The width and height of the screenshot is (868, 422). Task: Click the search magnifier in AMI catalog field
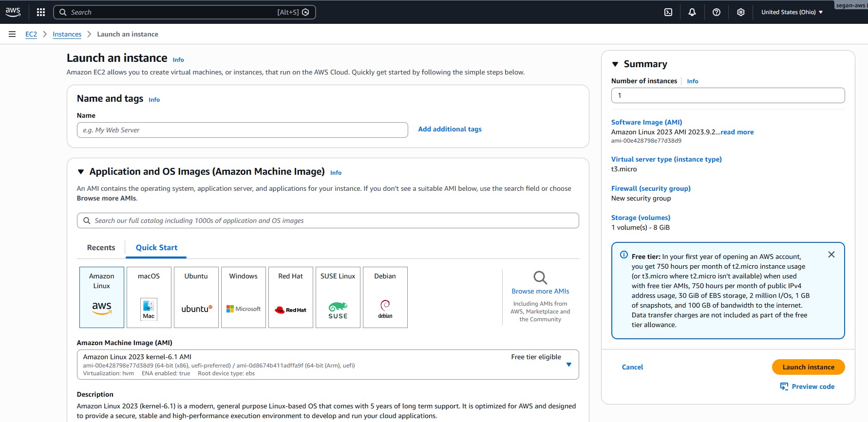point(87,220)
